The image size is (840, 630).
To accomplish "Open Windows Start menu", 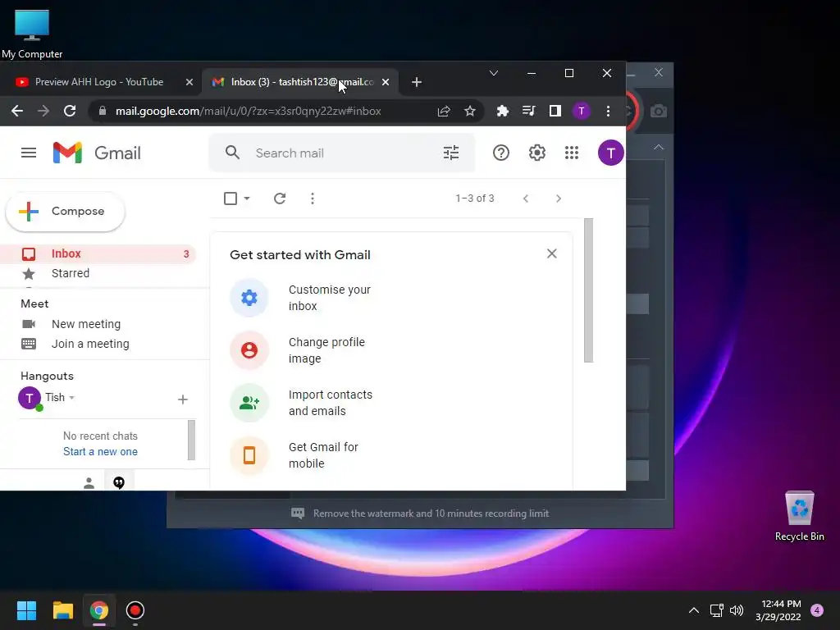I will (x=26, y=610).
